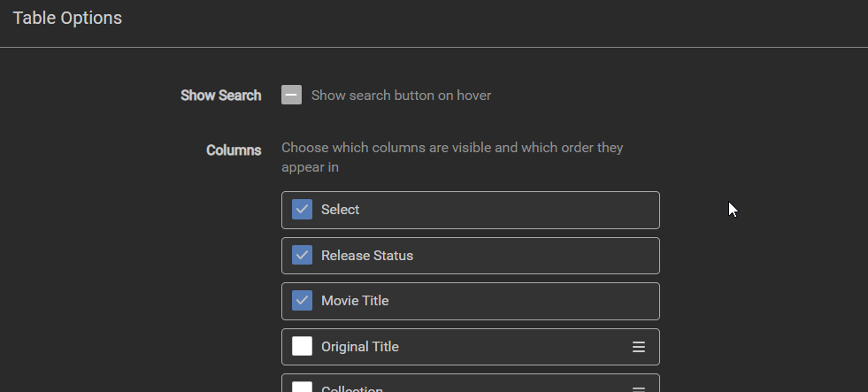The width and height of the screenshot is (868, 392).
Task: Click the "Show Search" setting label
Action: coord(220,96)
